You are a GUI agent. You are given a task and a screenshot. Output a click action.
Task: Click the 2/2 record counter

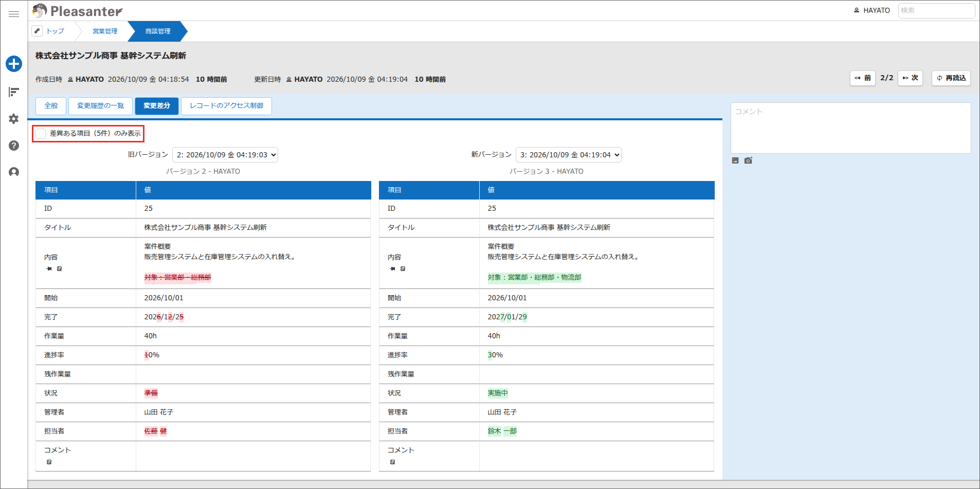coord(887,78)
